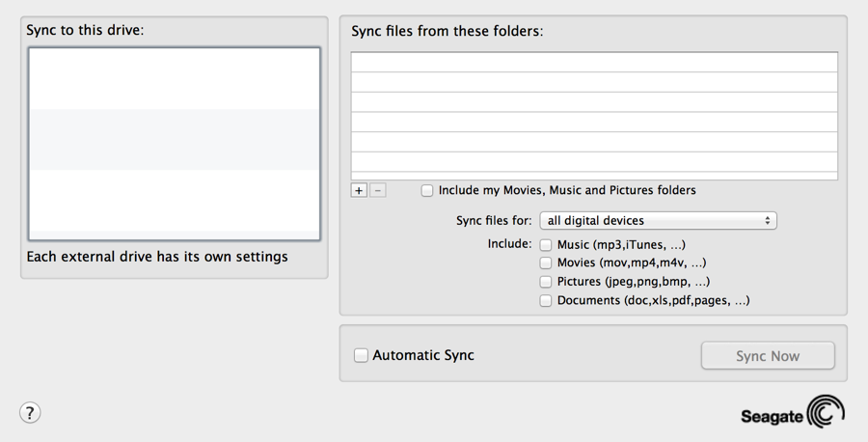Check the Music (mp3, iTunes) option
This screenshot has width=868, height=442.
[546, 245]
